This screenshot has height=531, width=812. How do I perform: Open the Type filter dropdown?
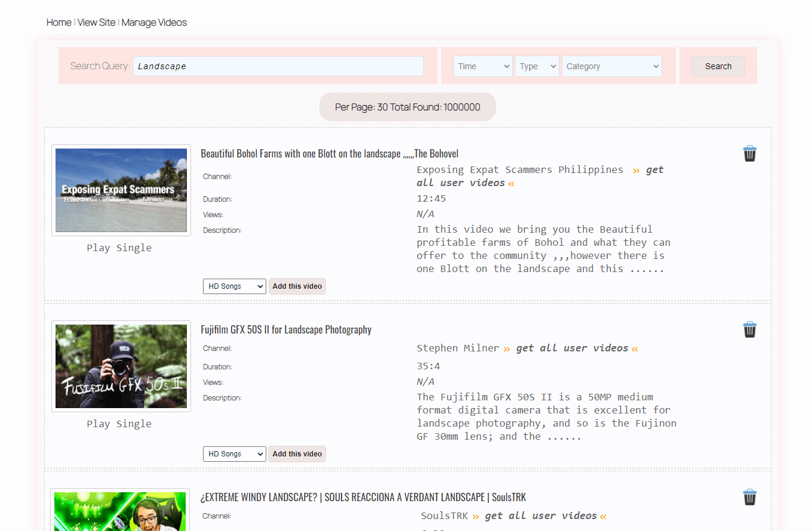[x=536, y=66]
